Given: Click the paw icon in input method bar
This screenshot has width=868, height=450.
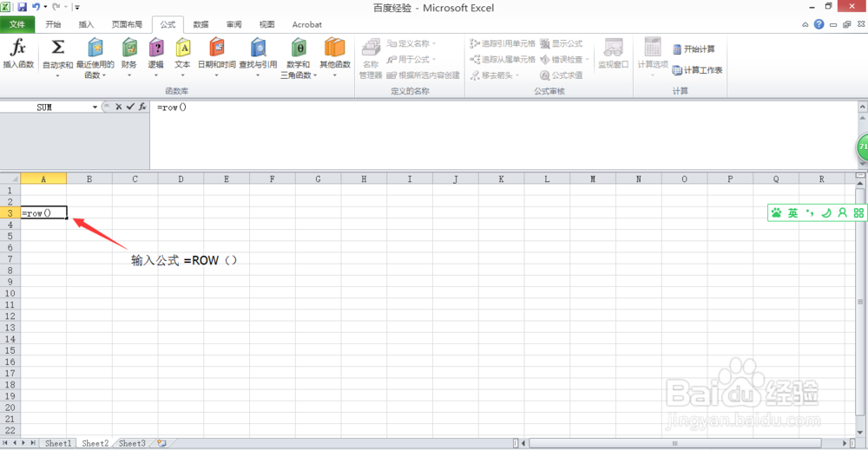Looking at the screenshot, I should (x=777, y=212).
